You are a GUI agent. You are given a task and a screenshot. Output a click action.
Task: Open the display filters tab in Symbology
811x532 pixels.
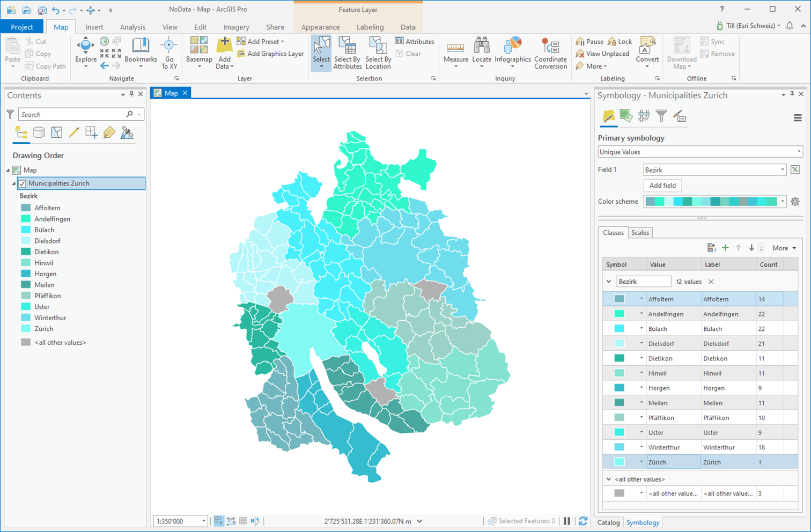661,116
